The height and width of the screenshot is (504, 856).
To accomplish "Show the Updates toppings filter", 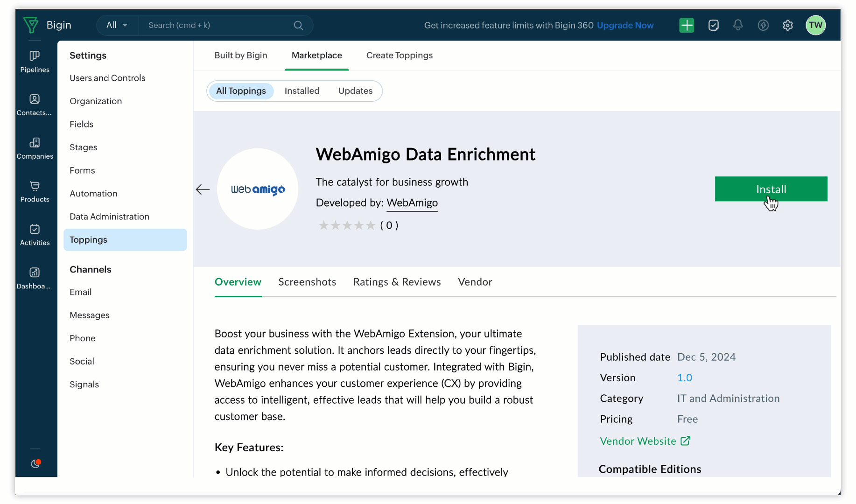I will [x=355, y=91].
